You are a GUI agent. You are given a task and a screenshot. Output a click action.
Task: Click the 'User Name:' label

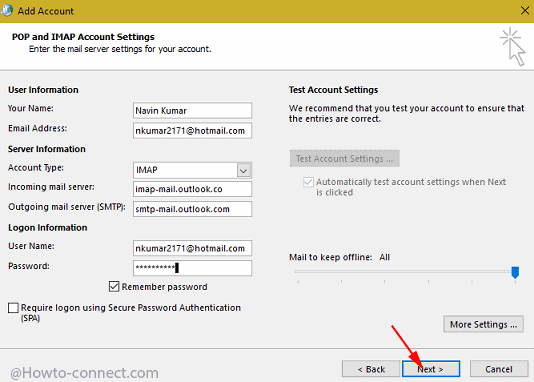coord(31,246)
